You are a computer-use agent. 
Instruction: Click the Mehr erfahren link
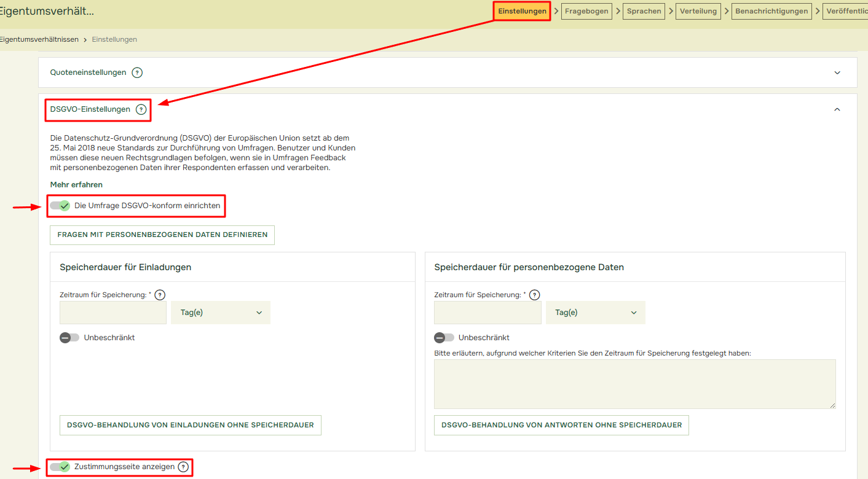click(76, 184)
